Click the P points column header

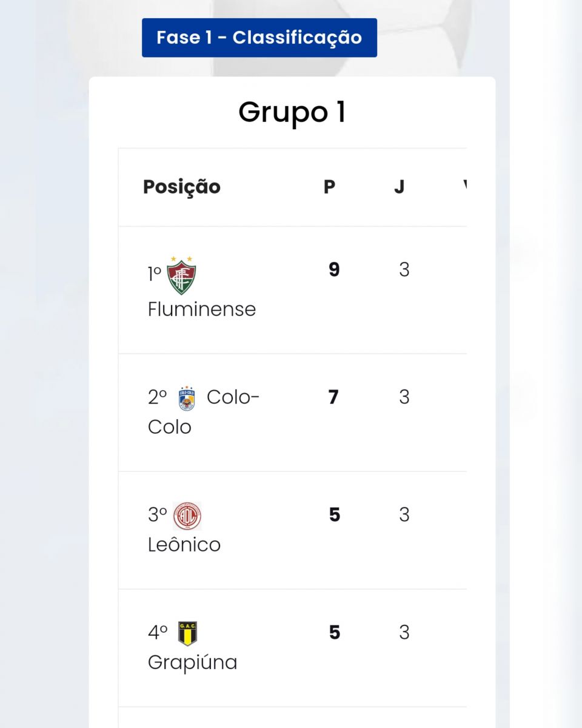coord(329,187)
